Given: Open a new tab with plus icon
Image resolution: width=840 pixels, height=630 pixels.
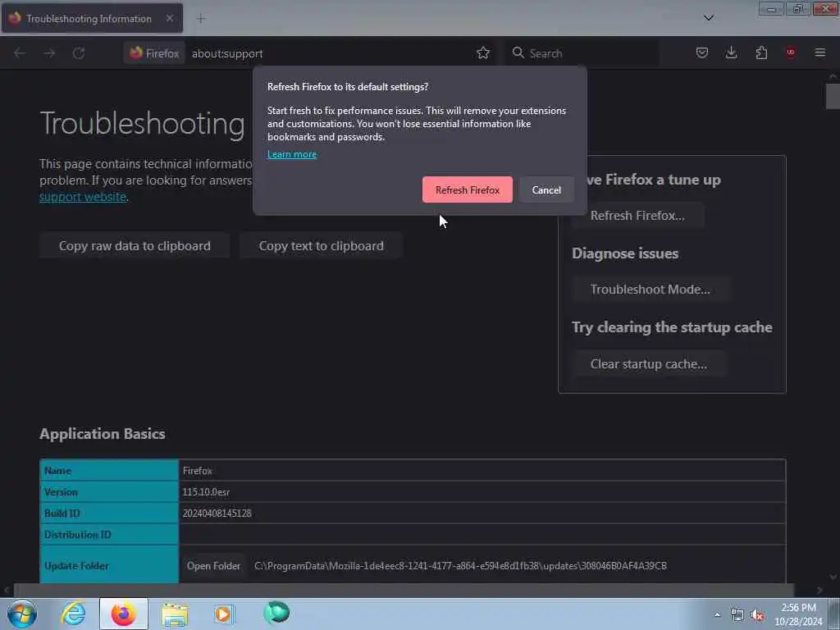Looking at the screenshot, I should [x=201, y=19].
